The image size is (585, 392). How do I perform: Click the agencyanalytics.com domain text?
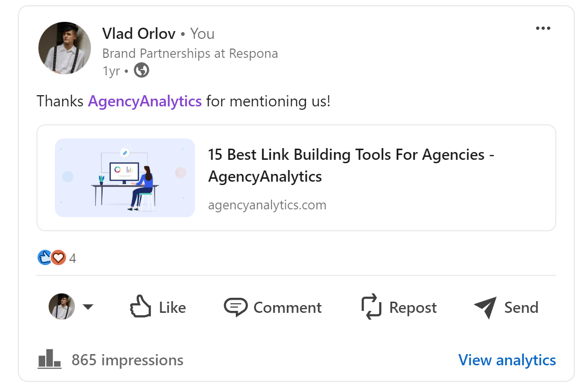267,205
